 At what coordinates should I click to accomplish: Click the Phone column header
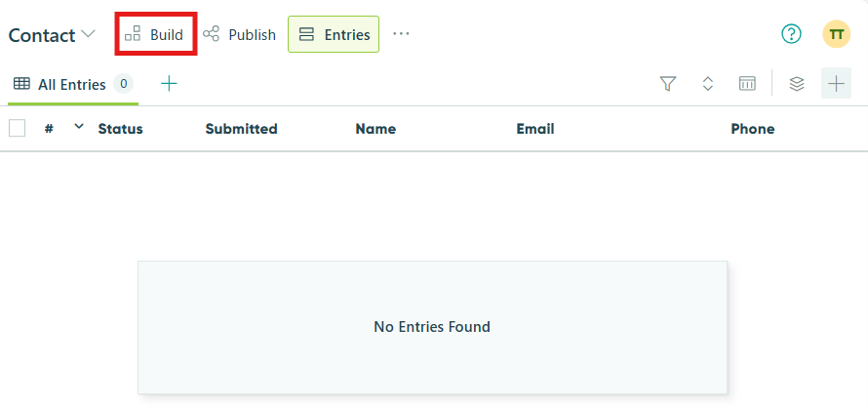tap(752, 129)
